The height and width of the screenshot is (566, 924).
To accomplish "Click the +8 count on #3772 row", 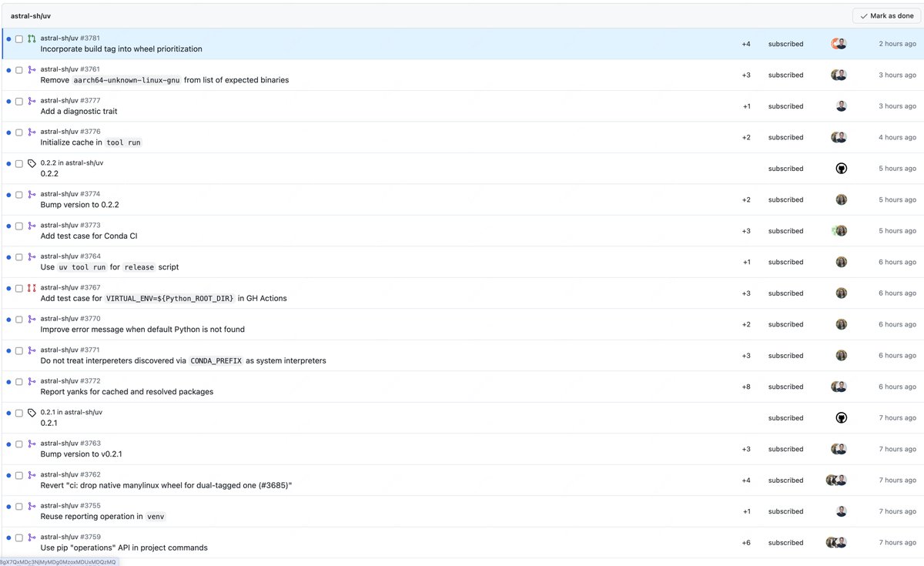I will point(746,387).
